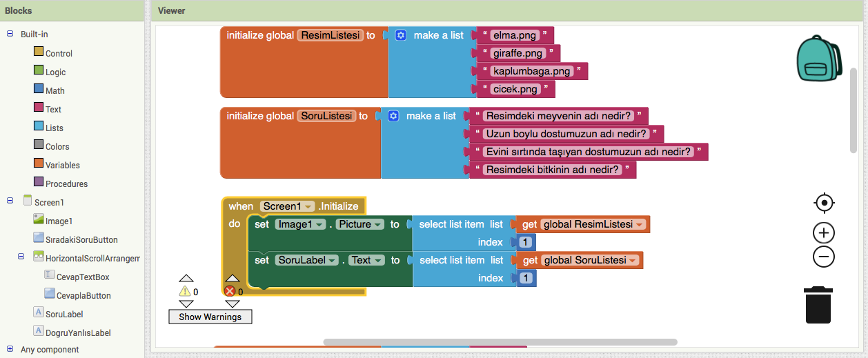Open the backpack icon in viewer

[818, 59]
